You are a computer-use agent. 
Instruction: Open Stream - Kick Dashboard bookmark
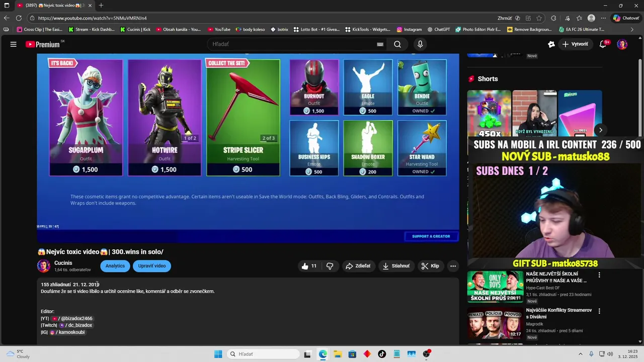pos(91,30)
